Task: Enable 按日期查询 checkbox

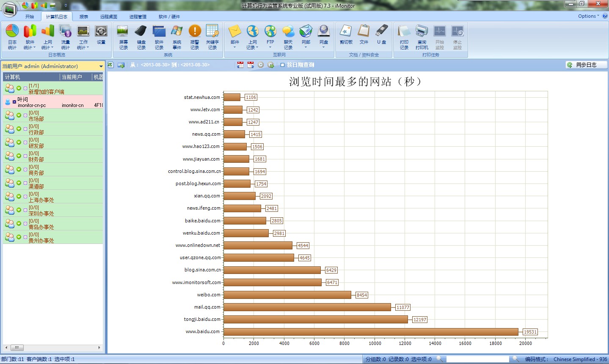Action: 283,65
